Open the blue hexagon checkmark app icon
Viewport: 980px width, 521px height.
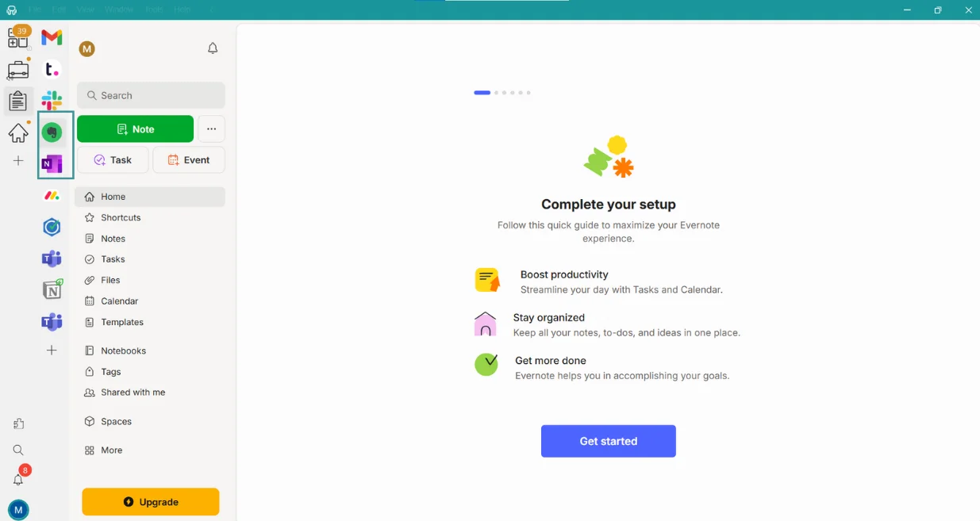(52, 228)
